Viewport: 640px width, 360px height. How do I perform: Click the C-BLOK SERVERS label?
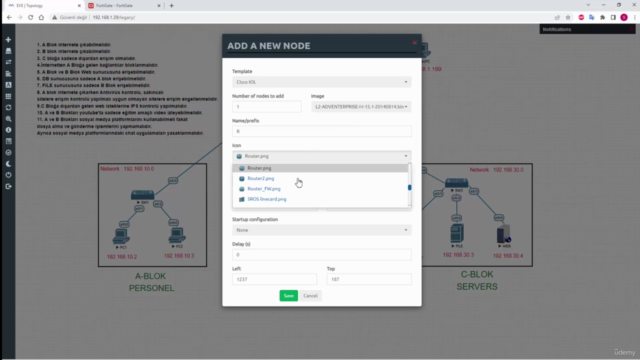[477, 280]
